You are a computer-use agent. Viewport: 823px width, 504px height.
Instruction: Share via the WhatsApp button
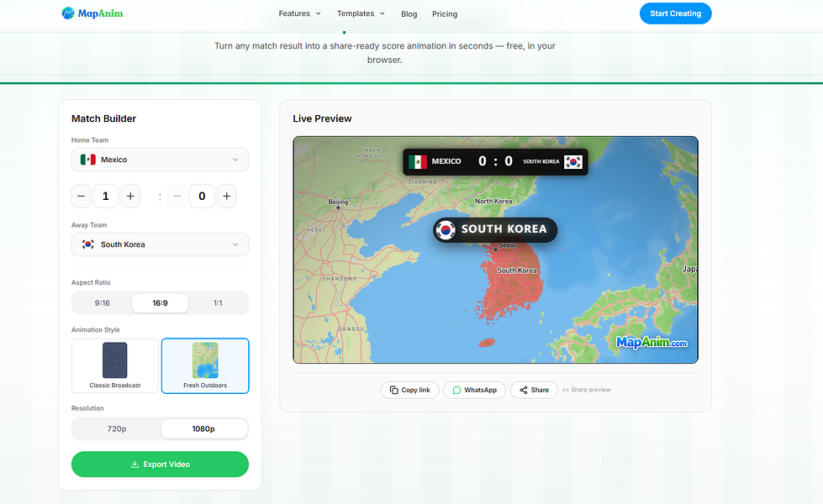coord(474,391)
